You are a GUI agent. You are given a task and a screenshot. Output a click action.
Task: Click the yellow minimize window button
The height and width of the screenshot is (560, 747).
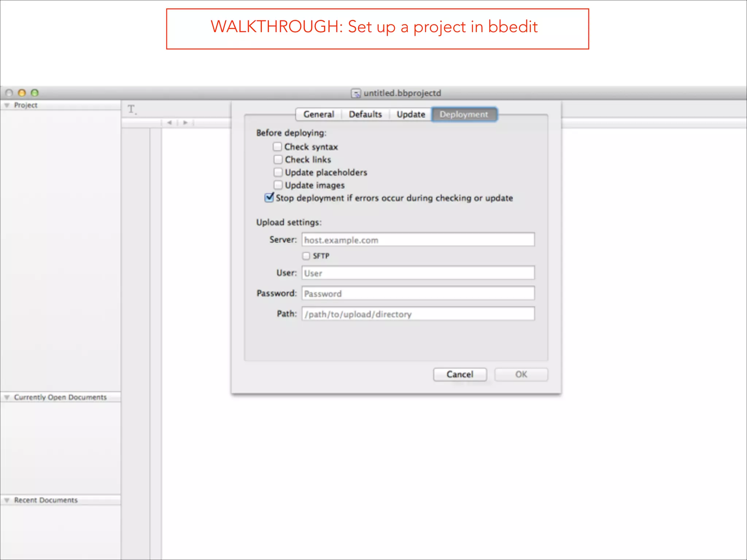(x=22, y=93)
